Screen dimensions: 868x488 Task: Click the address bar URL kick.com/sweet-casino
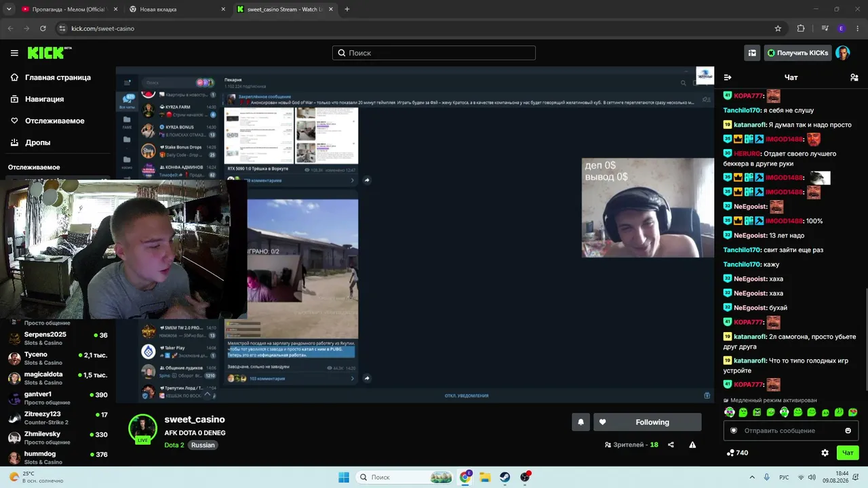click(x=103, y=28)
